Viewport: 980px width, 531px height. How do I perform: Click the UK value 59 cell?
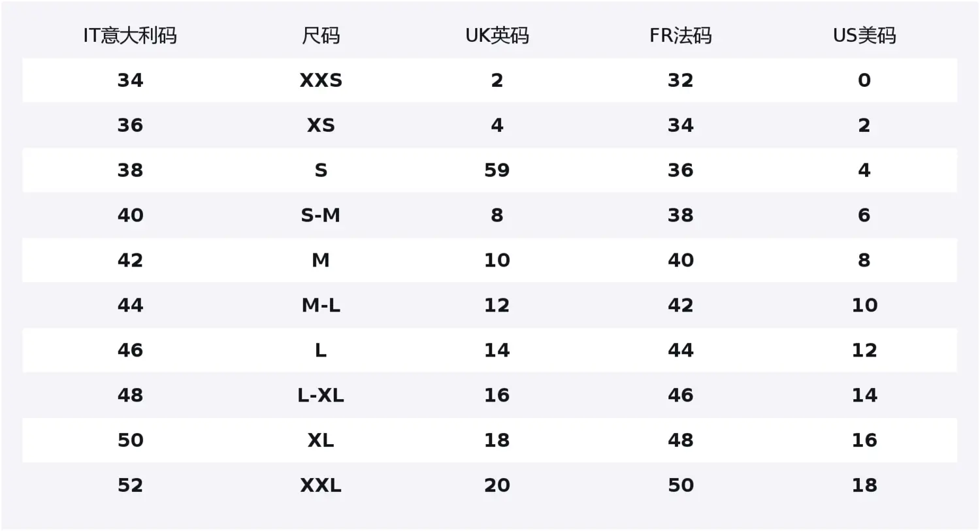(x=497, y=170)
